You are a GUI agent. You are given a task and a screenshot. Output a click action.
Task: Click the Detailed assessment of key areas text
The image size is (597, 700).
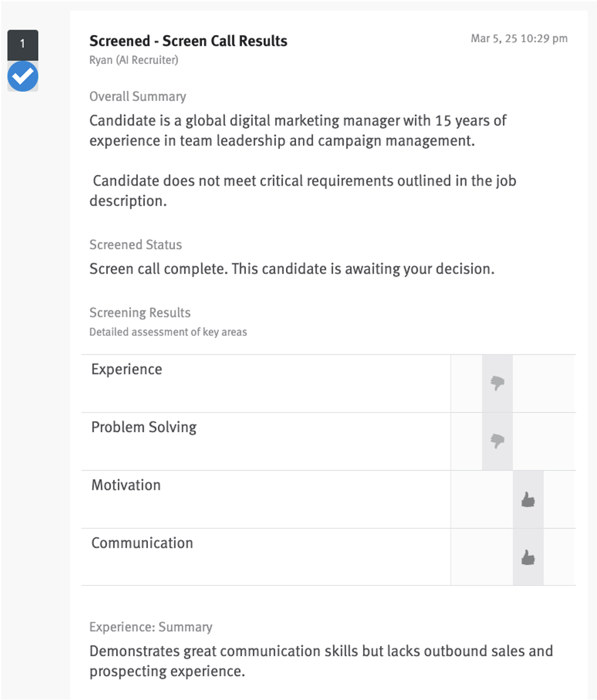coord(168,332)
